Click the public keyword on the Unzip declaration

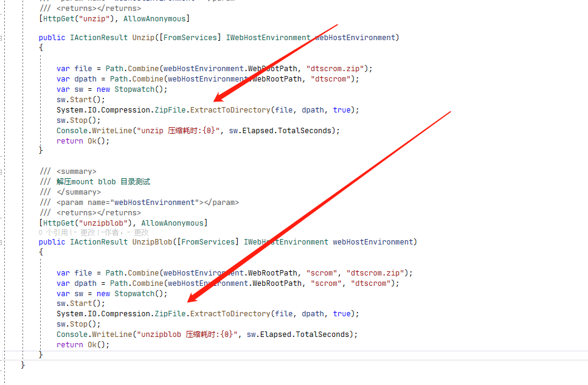(x=52, y=38)
